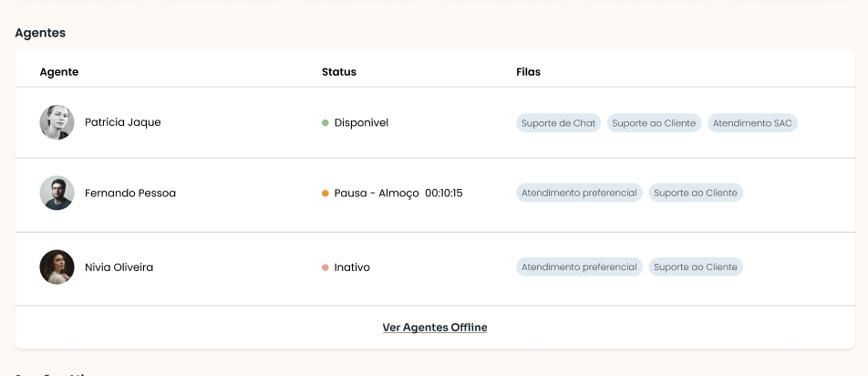Click the Status column header
Image resolution: width=868 pixels, height=376 pixels.
(x=339, y=72)
